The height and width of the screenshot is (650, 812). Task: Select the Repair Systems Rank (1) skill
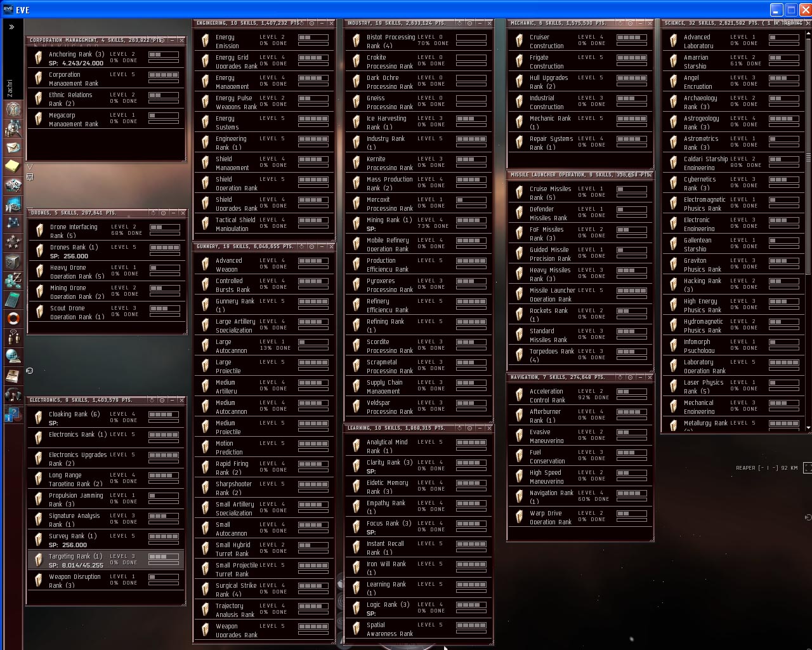click(x=580, y=143)
